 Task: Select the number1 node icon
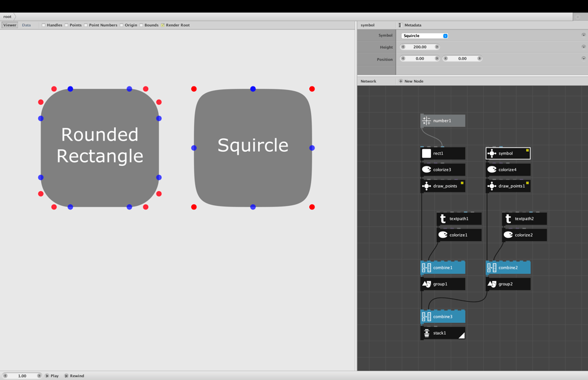click(426, 121)
